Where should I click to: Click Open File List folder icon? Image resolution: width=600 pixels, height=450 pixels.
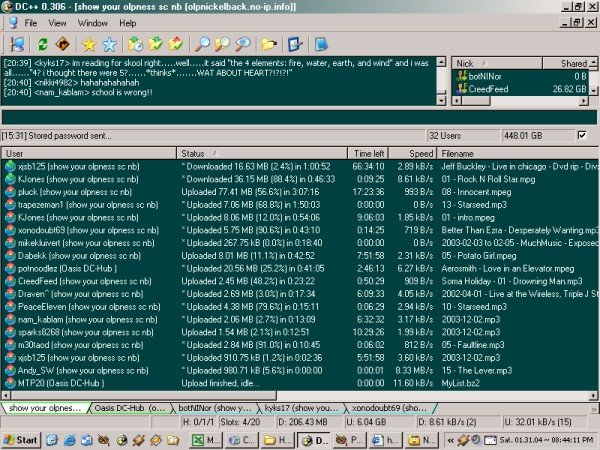click(x=269, y=44)
